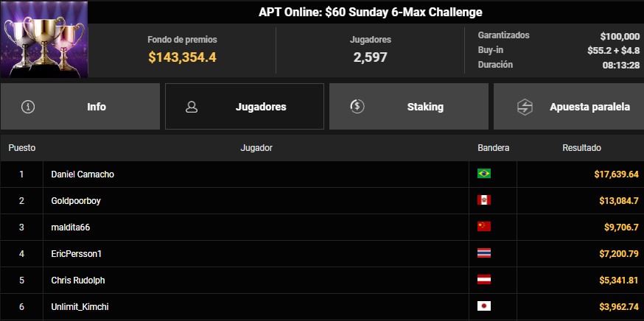Select the Jugadores tab
644x321 pixels.
245,107
